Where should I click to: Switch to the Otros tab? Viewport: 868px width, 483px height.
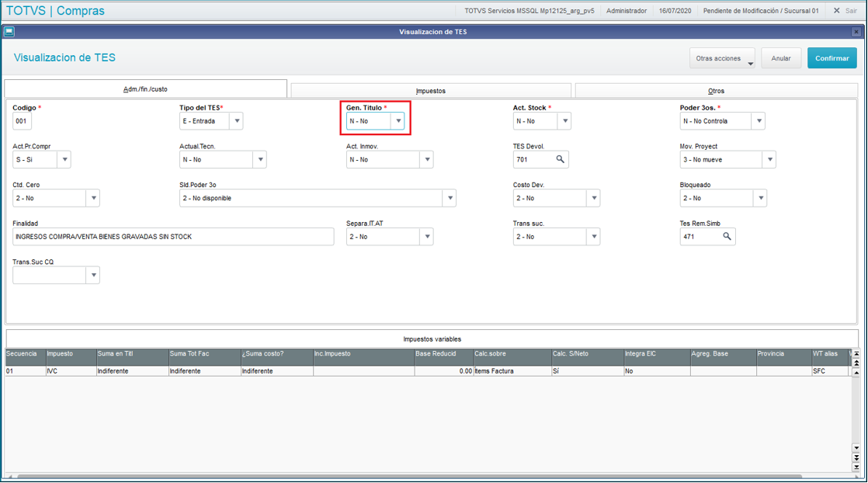tap(717, 91)
